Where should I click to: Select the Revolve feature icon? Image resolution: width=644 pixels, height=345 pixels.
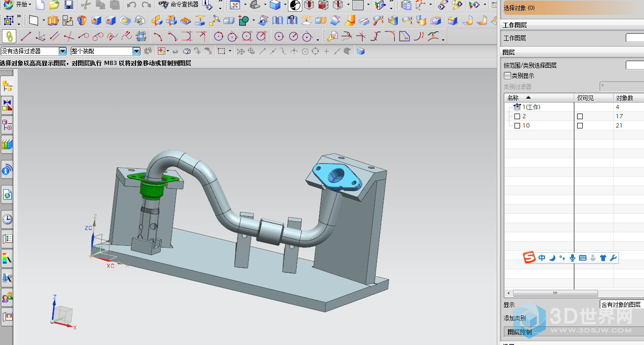tap(82, 20)
